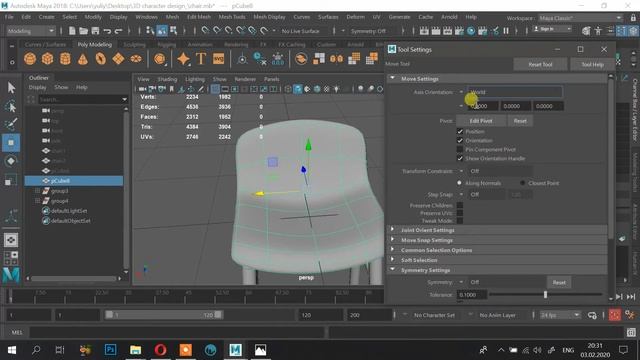Select the Along Normals radio button
The width and height of the screenshot is (640, 360).
pos(460,183)
